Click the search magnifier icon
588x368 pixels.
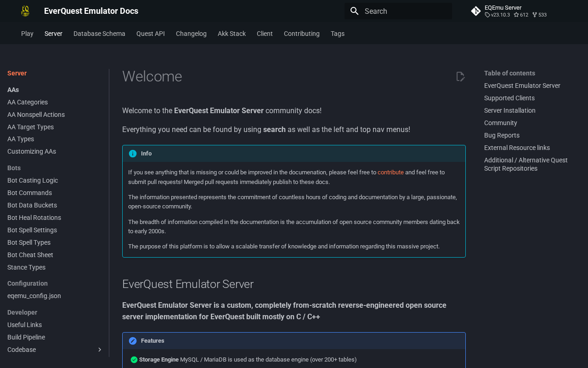(354, 11)
